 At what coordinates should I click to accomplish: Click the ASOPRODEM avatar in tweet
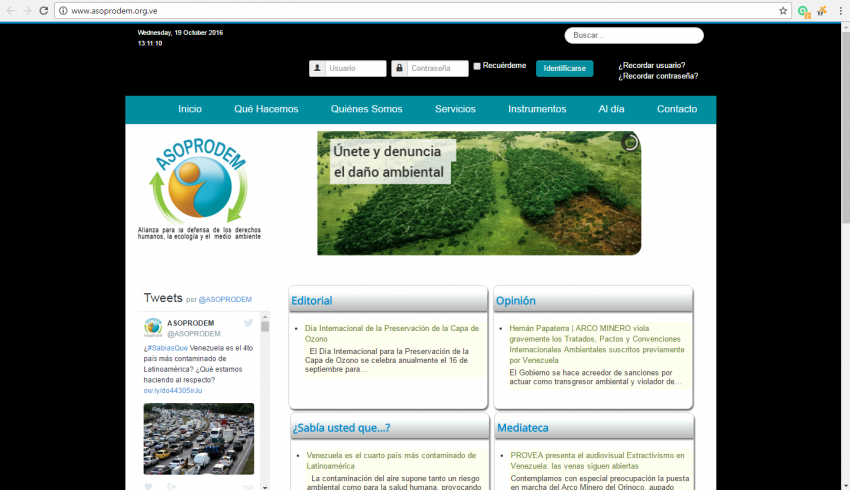[x=153, y=327]
